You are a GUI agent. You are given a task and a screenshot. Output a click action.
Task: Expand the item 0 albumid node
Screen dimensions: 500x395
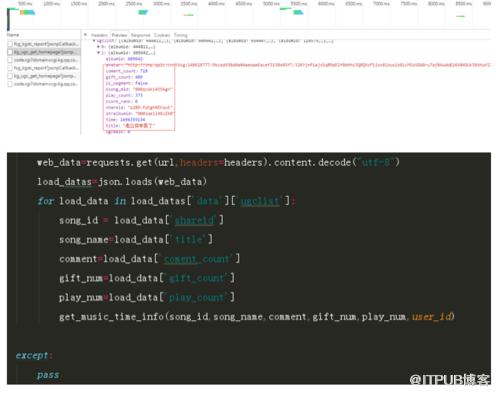[98, 47]
